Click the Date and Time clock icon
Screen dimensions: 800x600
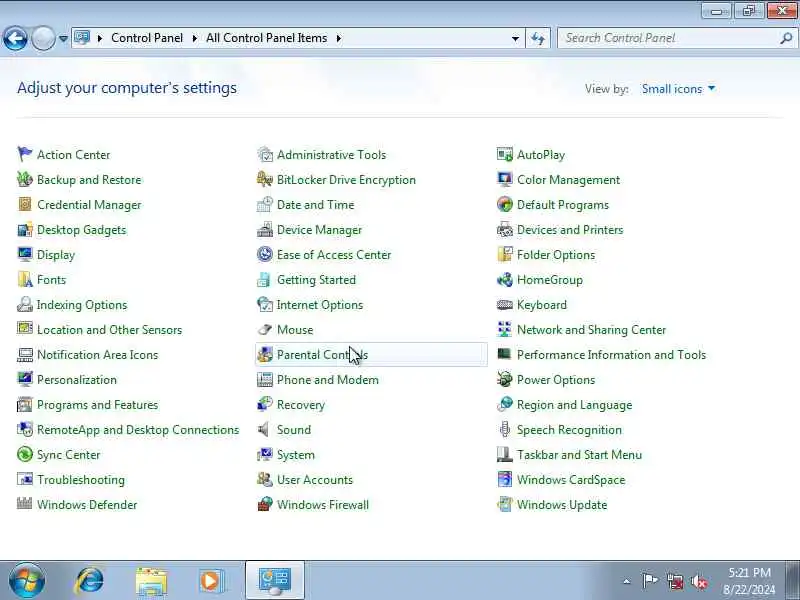point(265,204)
